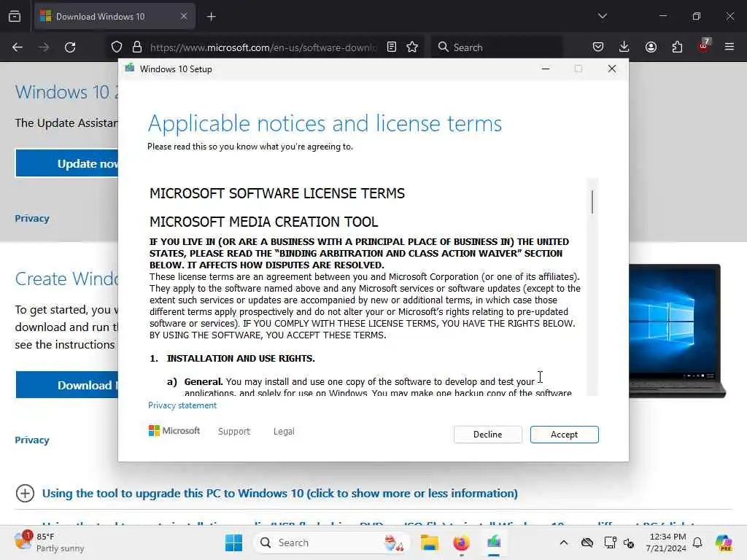Open the OneDrive cloud tray icon
Screen dimensions: 747x560
(x=587, y=542)
